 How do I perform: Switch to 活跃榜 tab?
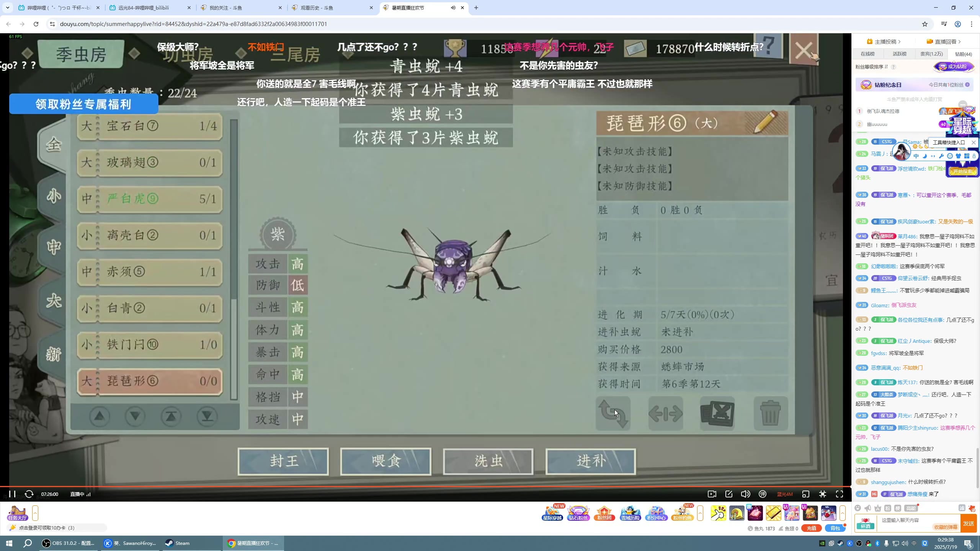point(900,54)
